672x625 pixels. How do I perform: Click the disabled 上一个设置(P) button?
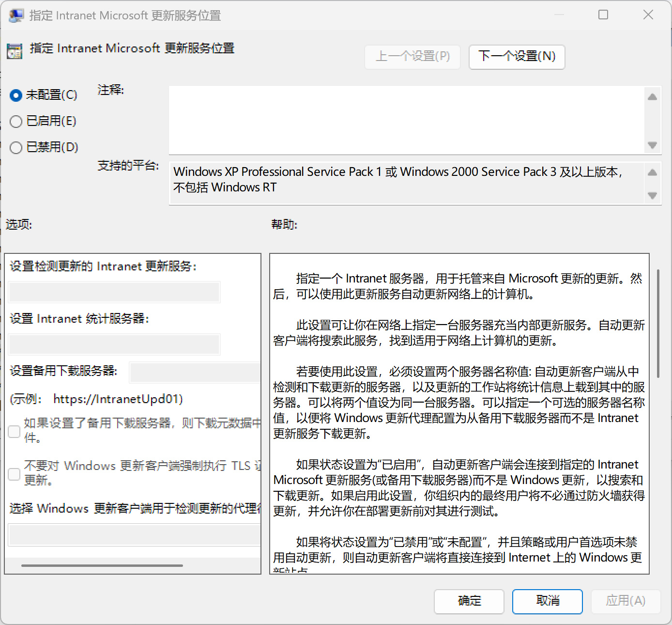click(x=412, y=57)
